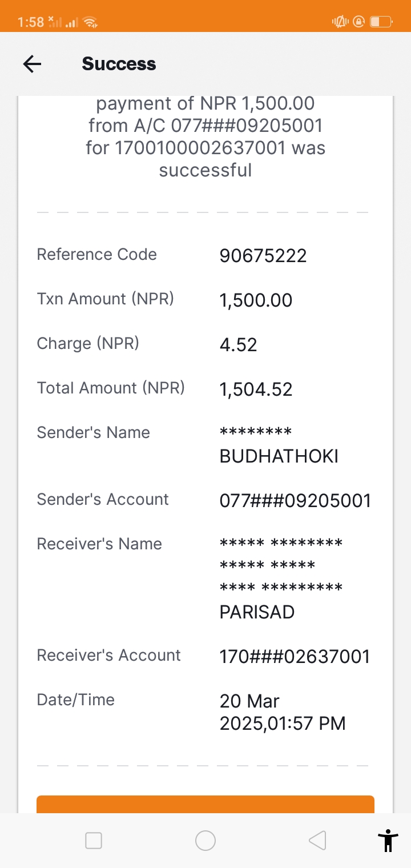Select the Success page title
This screenshot has height=868, width=411.
click(x=119, y=64)
